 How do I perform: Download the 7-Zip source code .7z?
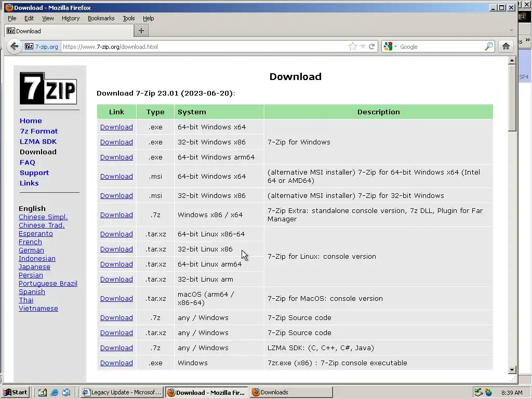[x=116, y=318]
